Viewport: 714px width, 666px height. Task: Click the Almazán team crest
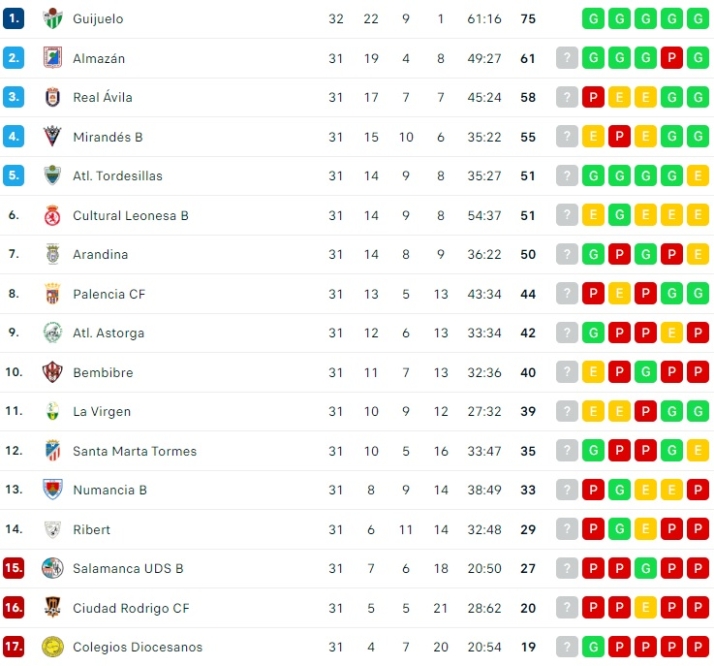pos(52,58)
